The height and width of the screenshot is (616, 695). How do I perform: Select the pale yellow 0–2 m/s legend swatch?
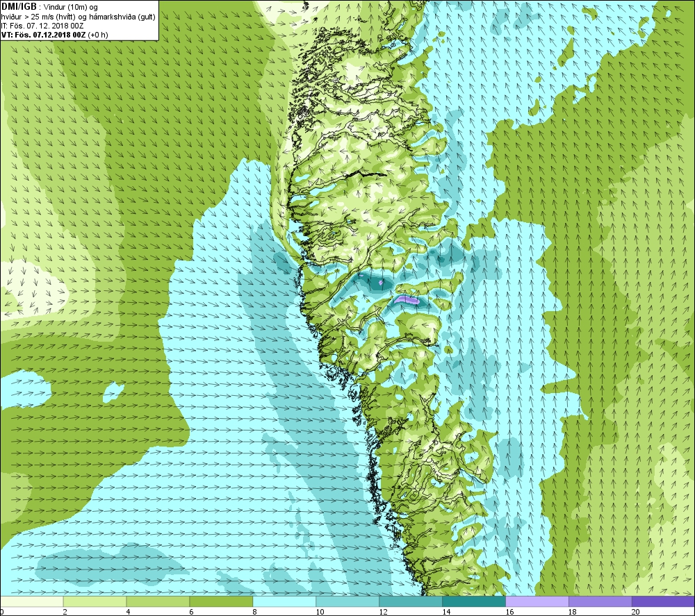tap(31, 601)
